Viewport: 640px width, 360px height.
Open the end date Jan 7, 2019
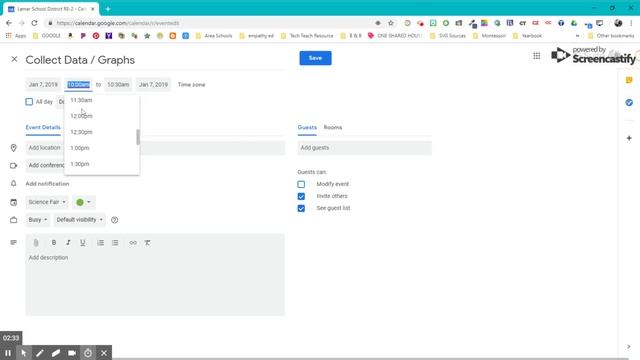(x=153, y=84)
